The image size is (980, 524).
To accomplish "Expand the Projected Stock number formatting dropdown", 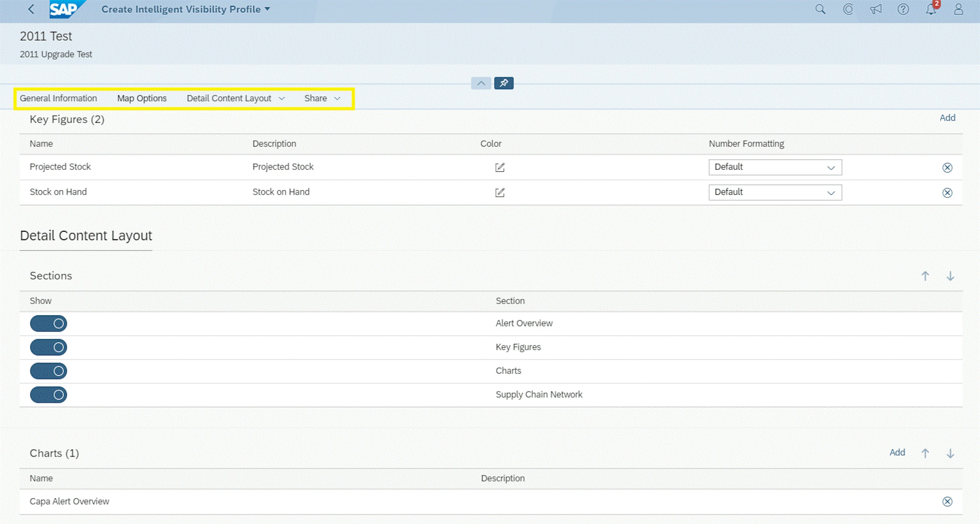I will pyautogui.click(x=831, y=167).
